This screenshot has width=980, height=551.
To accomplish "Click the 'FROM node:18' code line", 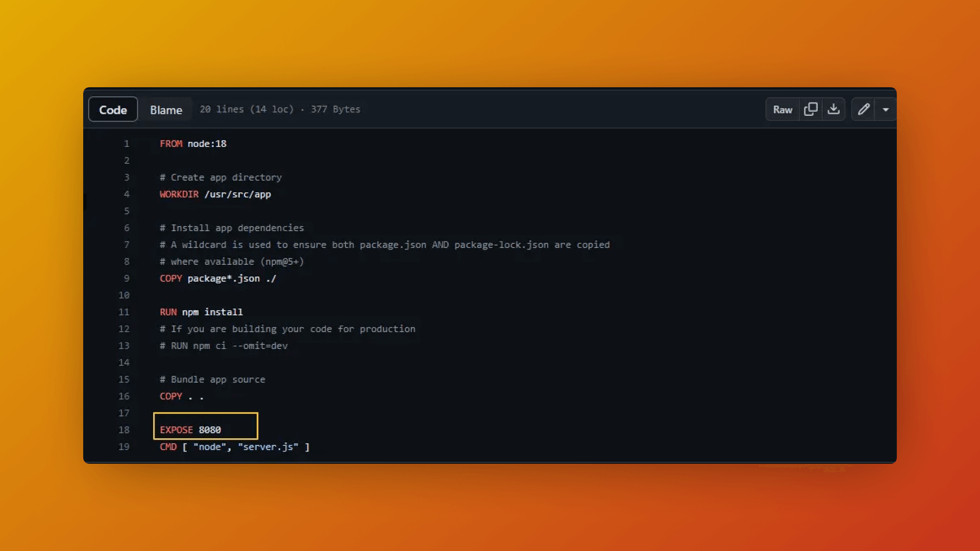I will (193, 144).
